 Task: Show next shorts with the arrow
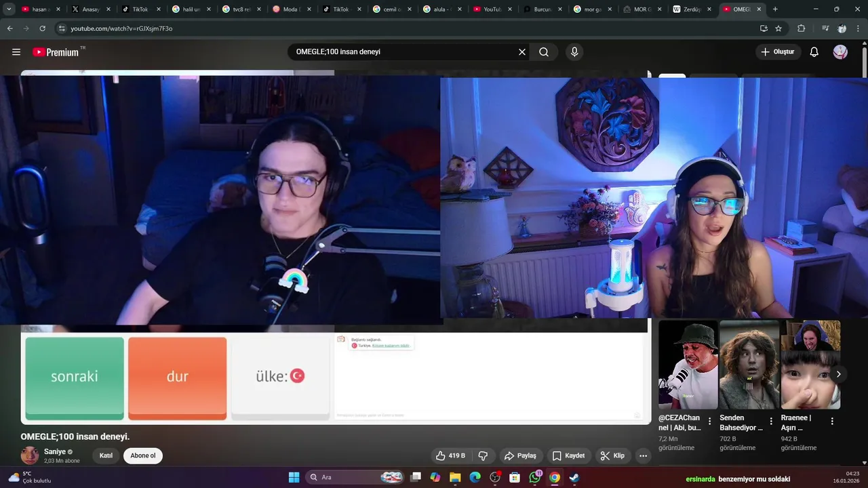point(838,374)
